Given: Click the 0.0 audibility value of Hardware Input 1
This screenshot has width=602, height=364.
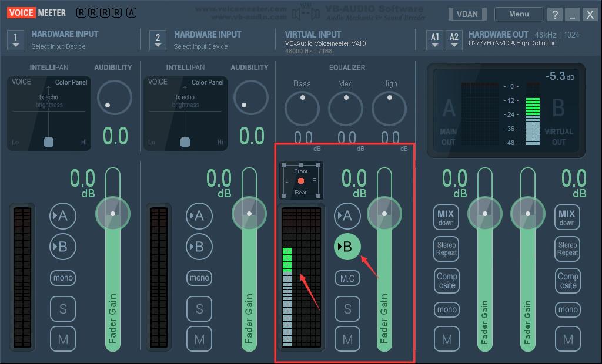Looking at the screenshot, I should pos(115,136).
